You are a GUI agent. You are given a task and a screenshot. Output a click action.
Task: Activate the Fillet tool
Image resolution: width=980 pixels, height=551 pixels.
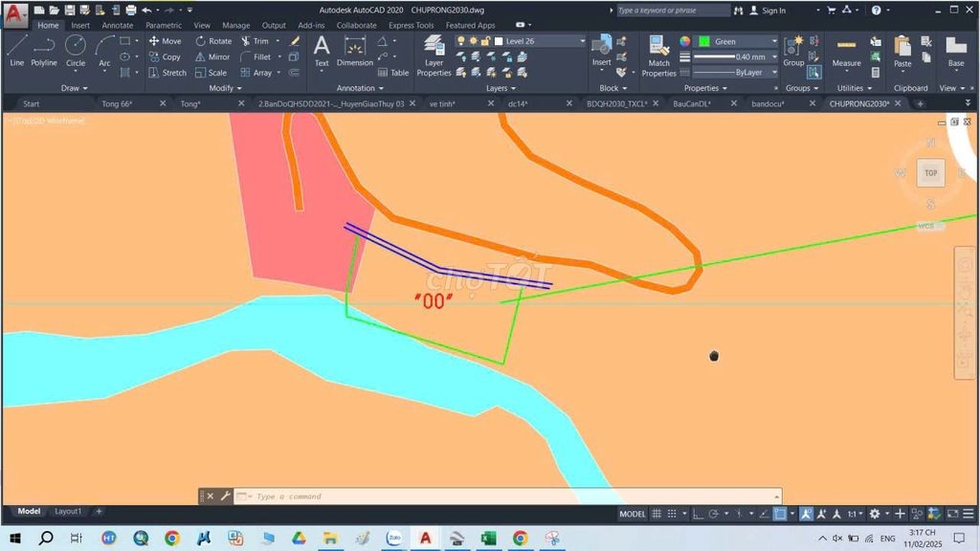coord(256,56)
